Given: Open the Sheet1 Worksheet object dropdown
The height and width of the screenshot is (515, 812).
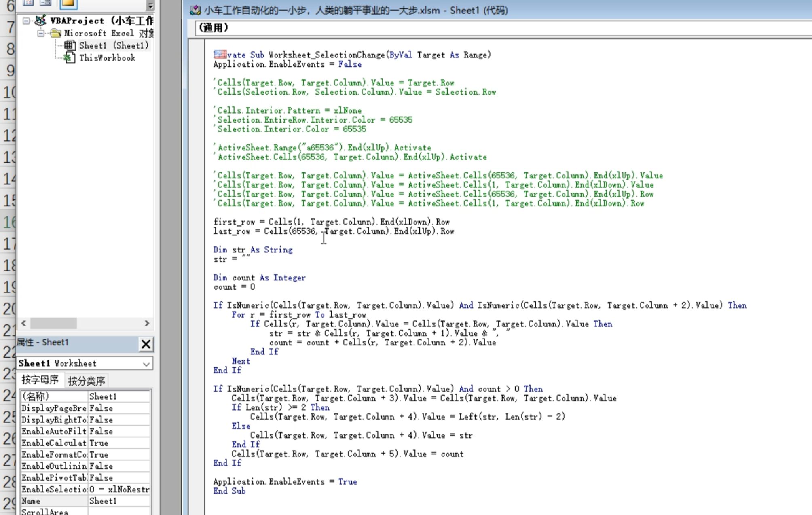Looking at the screenshot, I should tap(146, 364).
